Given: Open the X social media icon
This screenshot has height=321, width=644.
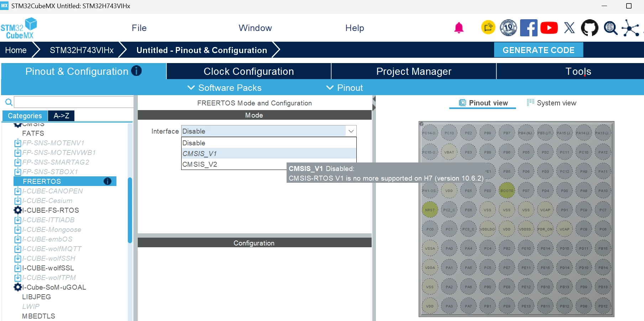Looking at the screenshot, I should click(569, 28).
